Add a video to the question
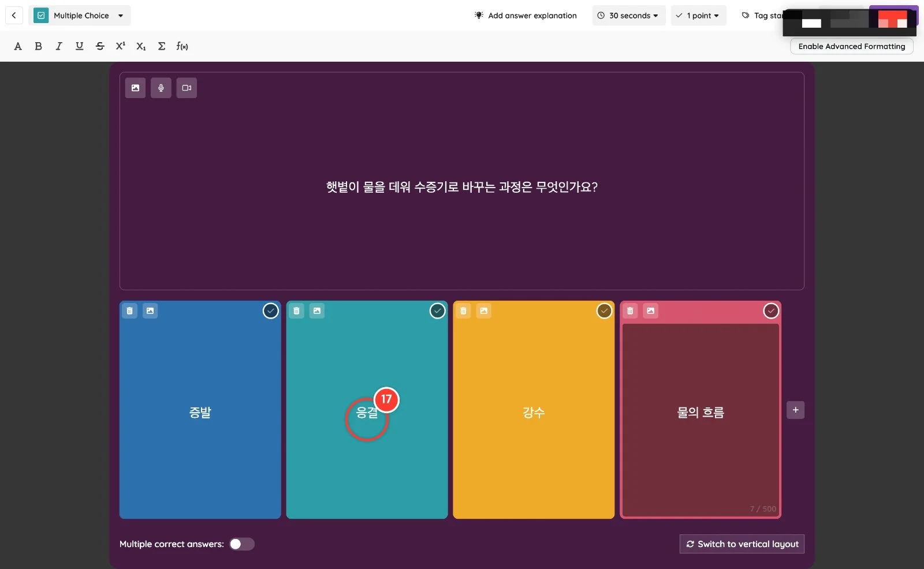Screen dimensions: 924x569 click(x=187, y=88)
